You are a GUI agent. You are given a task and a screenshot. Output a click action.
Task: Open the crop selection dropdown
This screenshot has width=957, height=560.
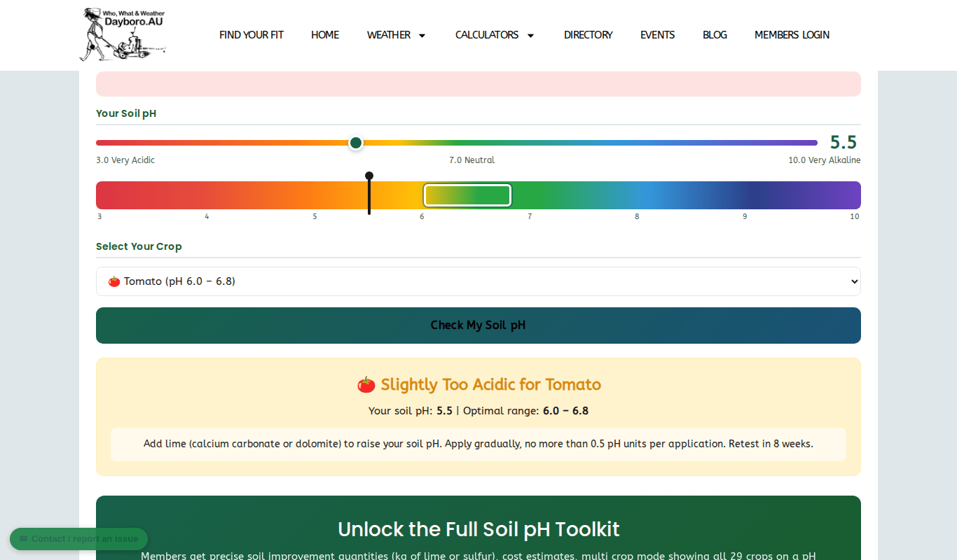[x=478, y=281]
